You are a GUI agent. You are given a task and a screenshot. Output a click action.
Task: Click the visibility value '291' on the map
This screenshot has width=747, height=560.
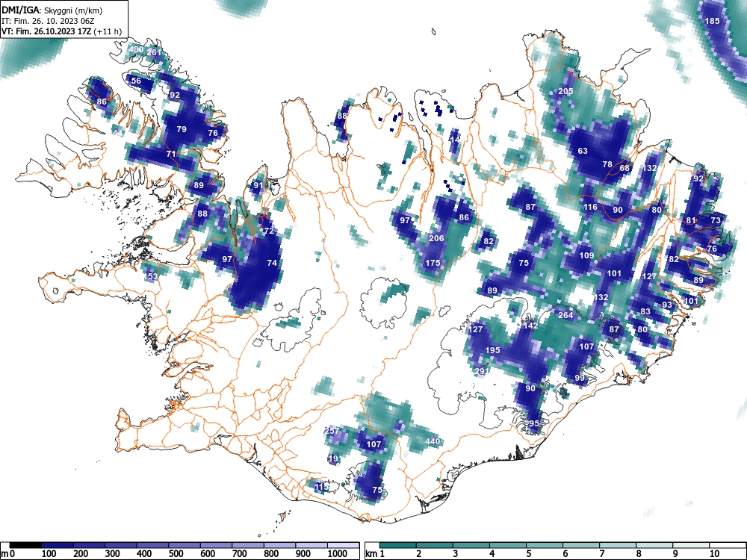pyautogui.click(x=482, y=371)
